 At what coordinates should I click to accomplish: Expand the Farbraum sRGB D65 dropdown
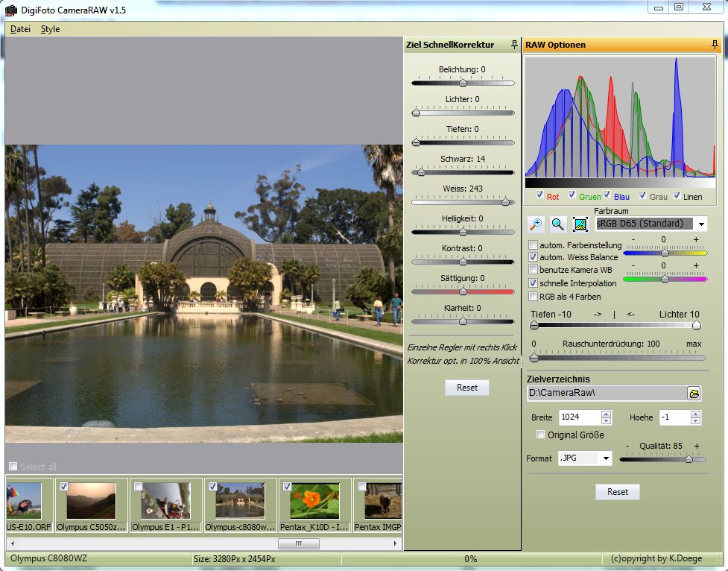701,224
